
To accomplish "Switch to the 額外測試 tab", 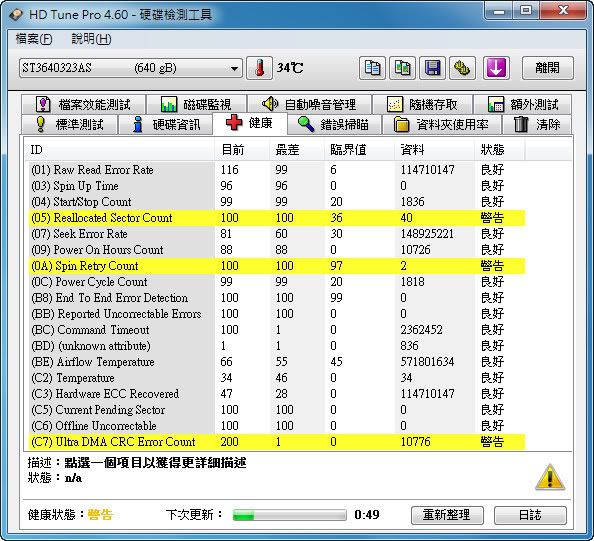I will 523,104.
